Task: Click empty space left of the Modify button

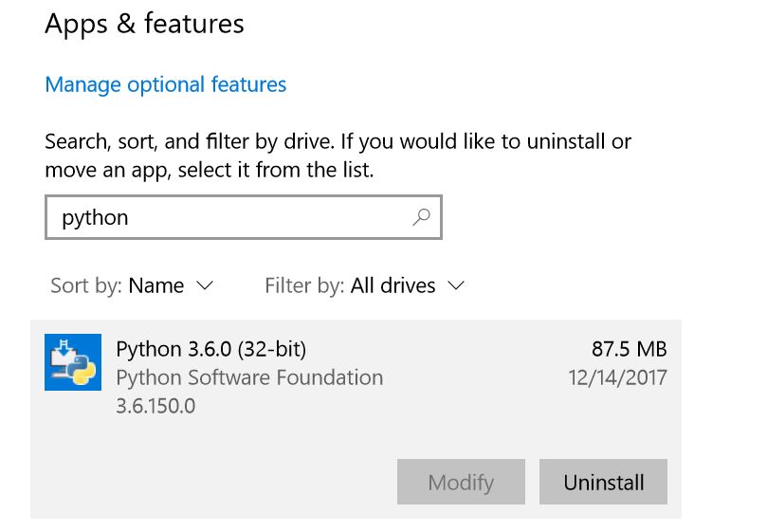Action: pos(218,482)
